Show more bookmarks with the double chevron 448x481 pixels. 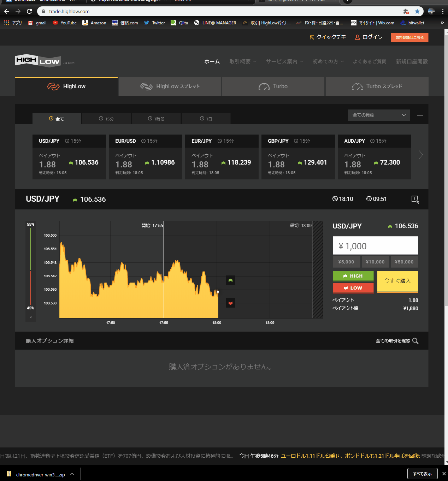[442, 23]
